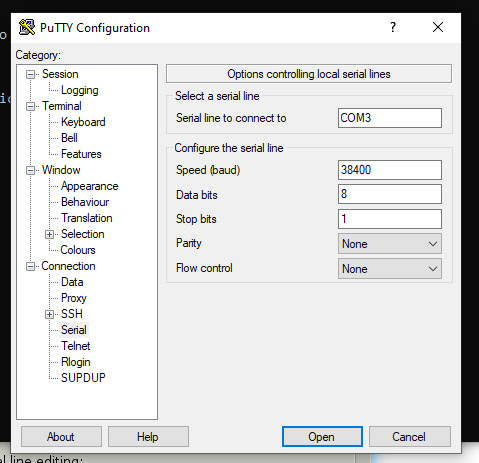479x463 pixels.
Task: Open the Keyboard settings category
Action: click(x=83, y=122)
